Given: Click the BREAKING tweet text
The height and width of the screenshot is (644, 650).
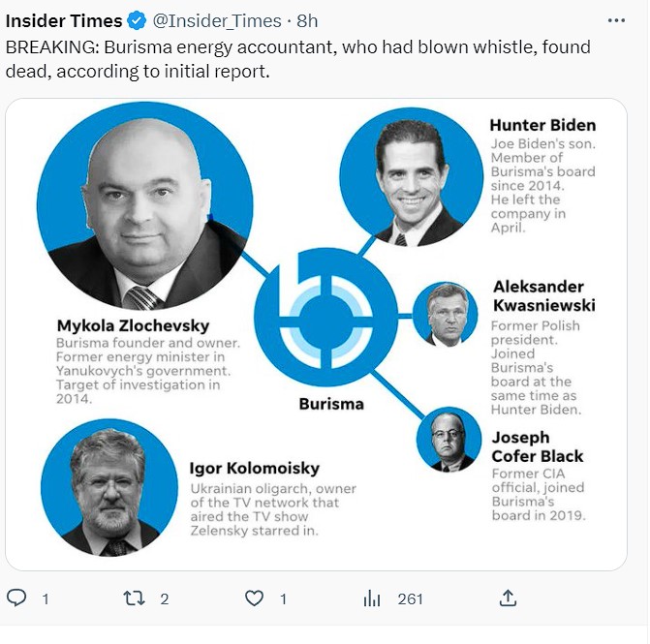Looking at the screenshot, I should [x=298, y=59].
